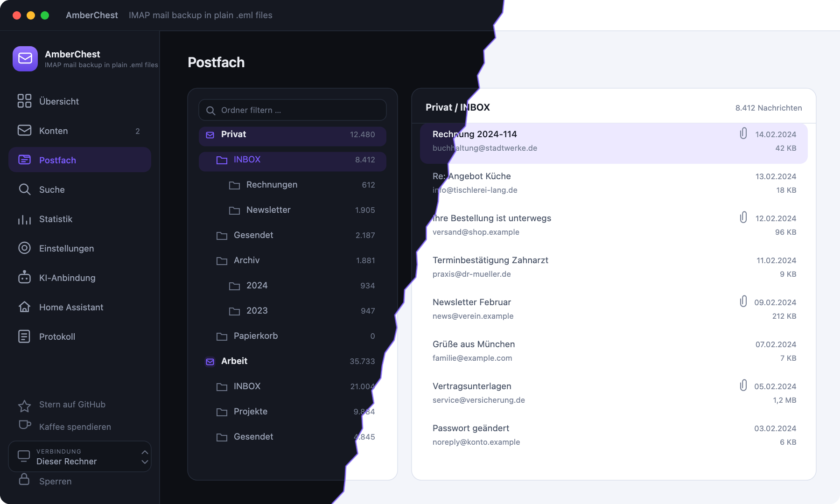Click the folder icon beside Projekte
The width and height of the screenshot is (840, 504).
[222, 412]
